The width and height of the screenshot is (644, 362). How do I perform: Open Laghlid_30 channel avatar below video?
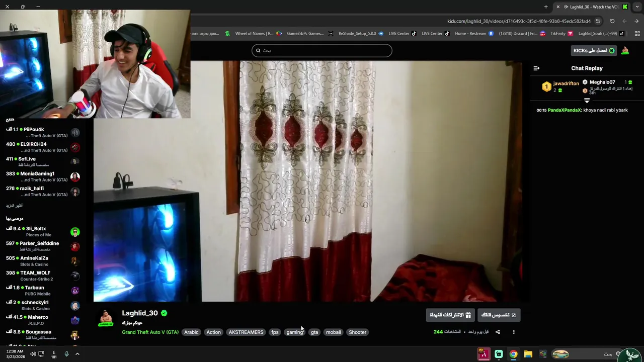pyautogui.click(x=106, y=318)
